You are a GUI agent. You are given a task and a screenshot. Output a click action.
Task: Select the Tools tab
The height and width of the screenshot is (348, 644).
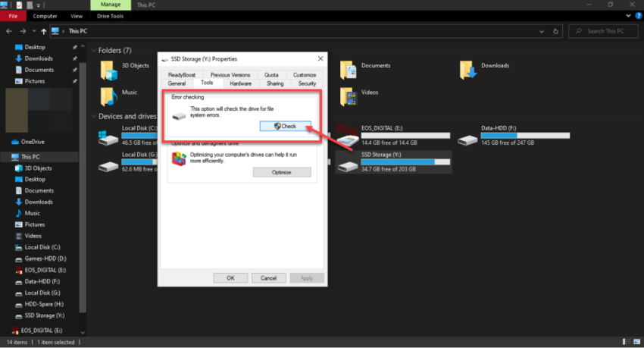tap(207, 83)
